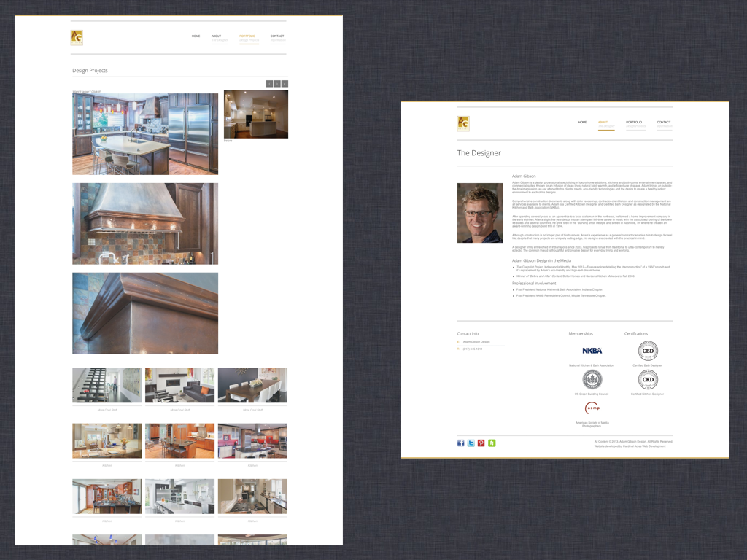Open the Twitter social icon

[x=471, y=443]
